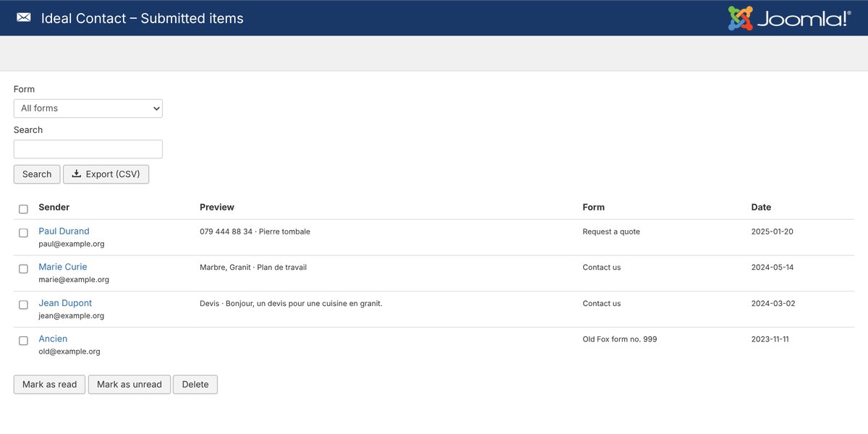
Task: Click 'Contact us' in Marie Curie row
Action: coord(602,267)
